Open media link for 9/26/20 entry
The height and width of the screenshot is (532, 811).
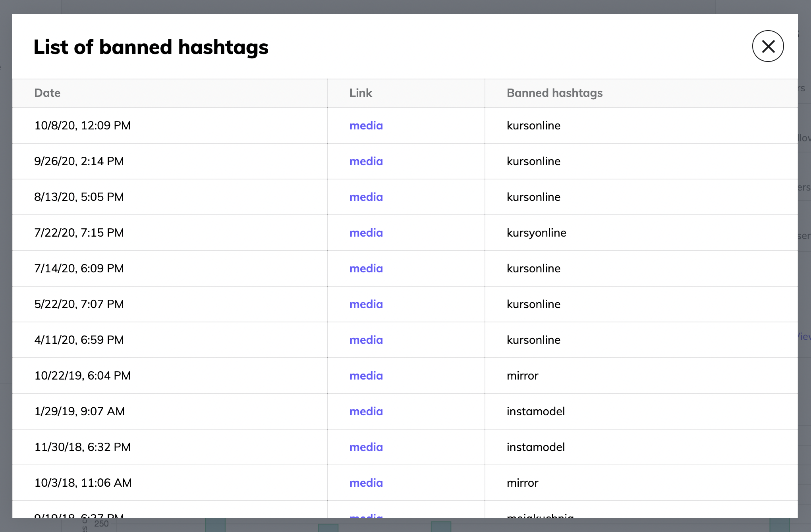click(x=366, y=161)
